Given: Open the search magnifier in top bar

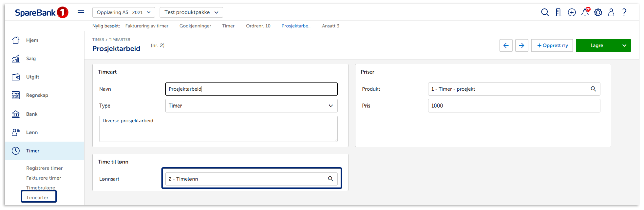Looking at the screenshot, I should point(545,13).
